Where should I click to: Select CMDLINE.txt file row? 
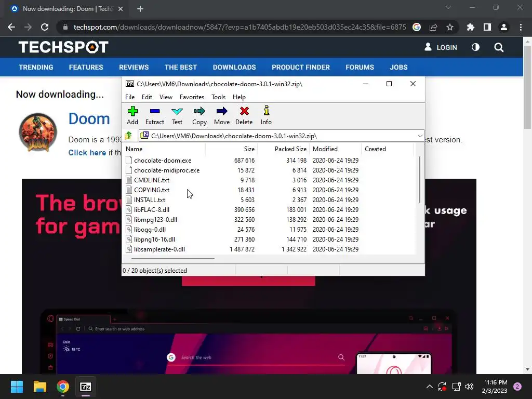148,180
